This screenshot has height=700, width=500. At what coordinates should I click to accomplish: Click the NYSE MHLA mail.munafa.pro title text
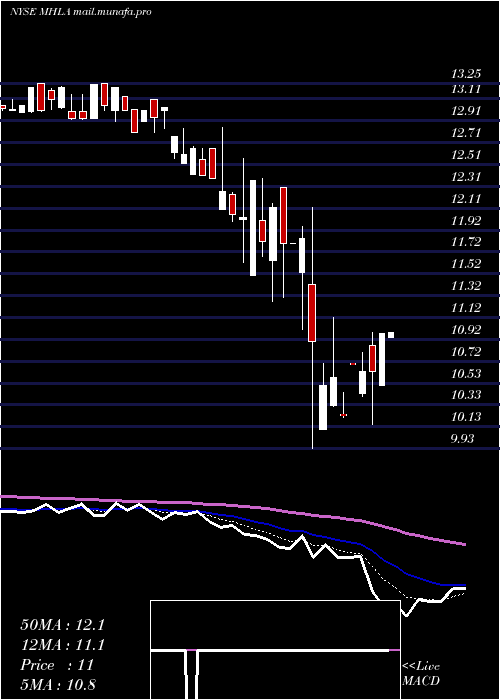(x=81, y=12)
